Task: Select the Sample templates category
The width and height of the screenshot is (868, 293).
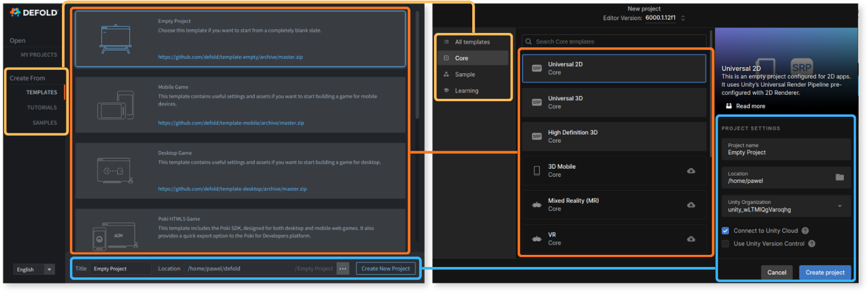Action: tap(465, 75)
